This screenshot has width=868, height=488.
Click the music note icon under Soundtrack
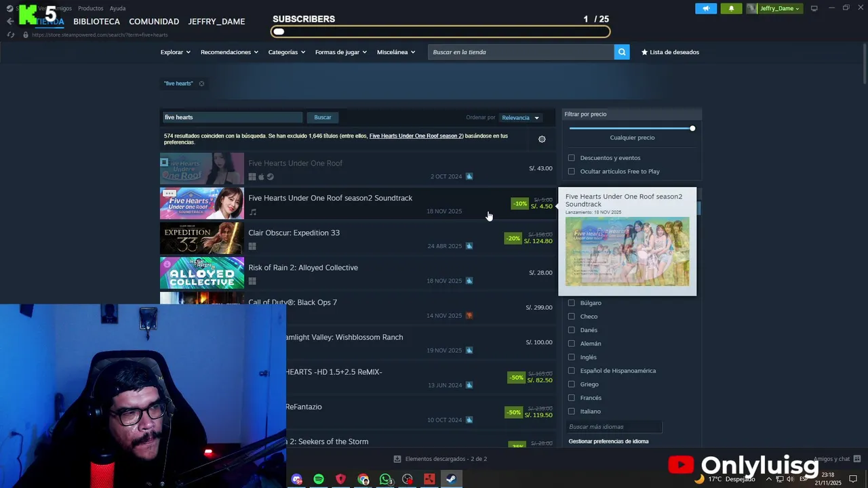click(x=253, y=212)
